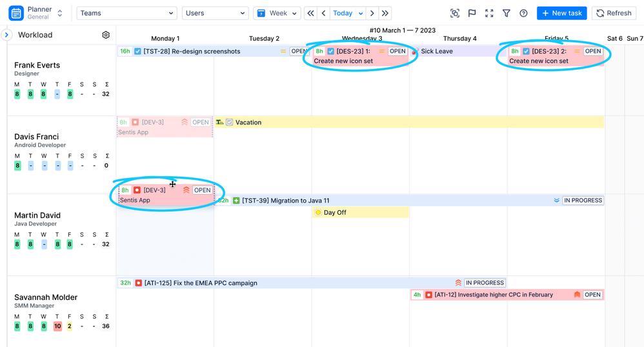Toggle fullscreen mode icon
644x347 pixels.
(x=489, y=13)
